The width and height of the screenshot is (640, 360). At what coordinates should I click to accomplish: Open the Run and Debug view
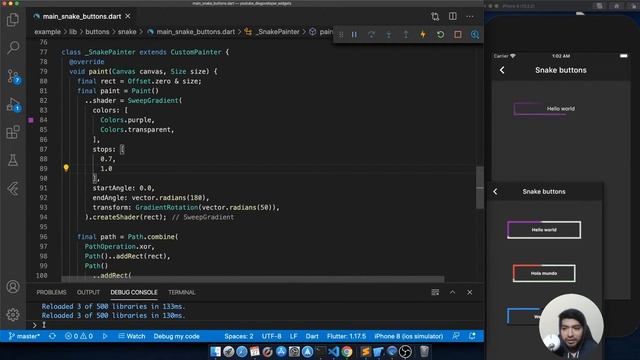pos(13,105)
